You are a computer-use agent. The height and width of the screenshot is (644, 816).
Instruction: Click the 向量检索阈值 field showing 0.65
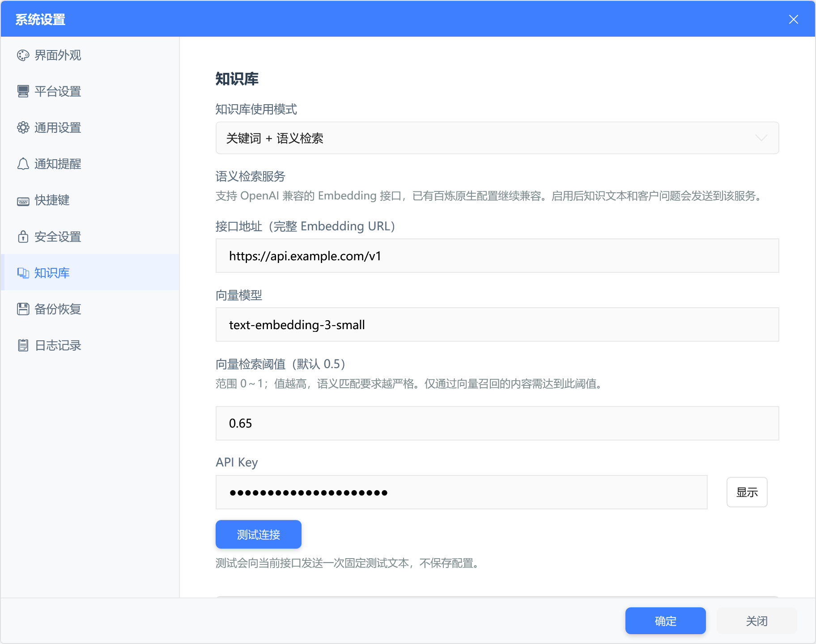click(x=497, y=423)
